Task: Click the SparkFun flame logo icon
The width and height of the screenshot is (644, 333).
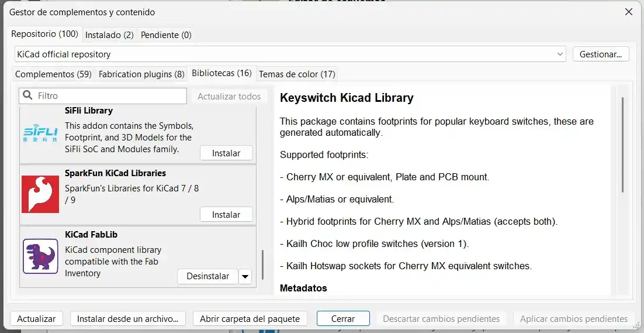Action: (40, 194)
